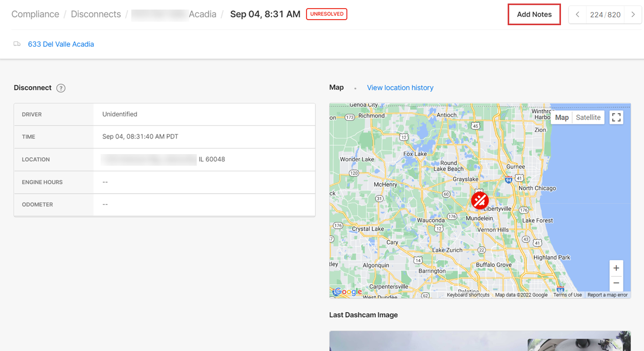Click the Last Dashcam Image thumbnail
The image size is (644, 351).
tap(480, 341)
